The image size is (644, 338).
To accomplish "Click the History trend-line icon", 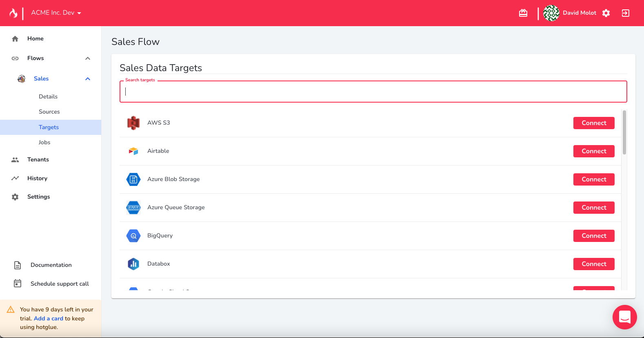I will pos(15,178).
